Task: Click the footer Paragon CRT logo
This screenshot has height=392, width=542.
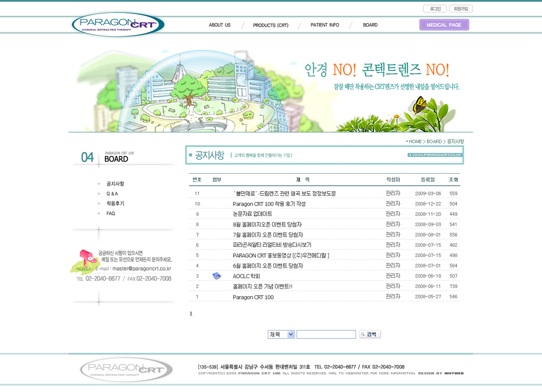Action: (126, 369)
